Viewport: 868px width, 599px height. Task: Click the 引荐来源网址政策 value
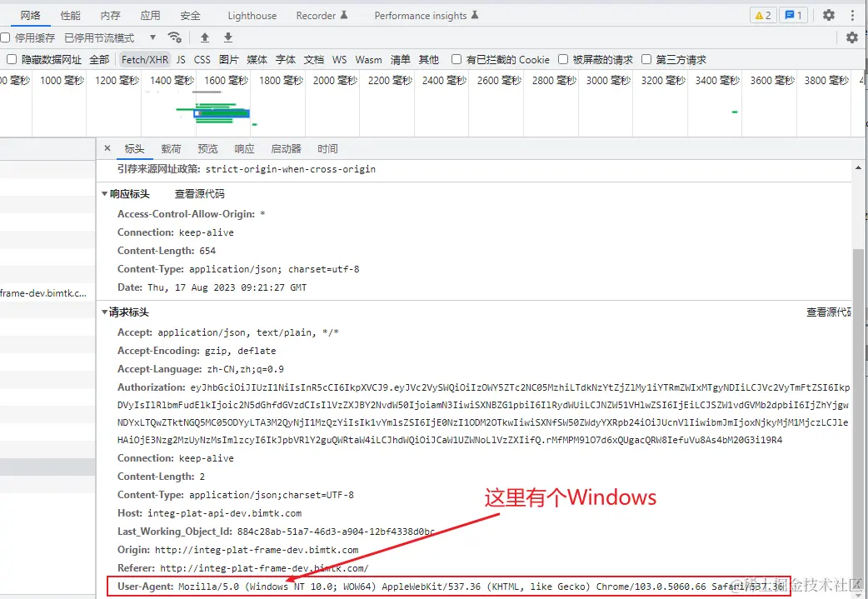(291, 169)
